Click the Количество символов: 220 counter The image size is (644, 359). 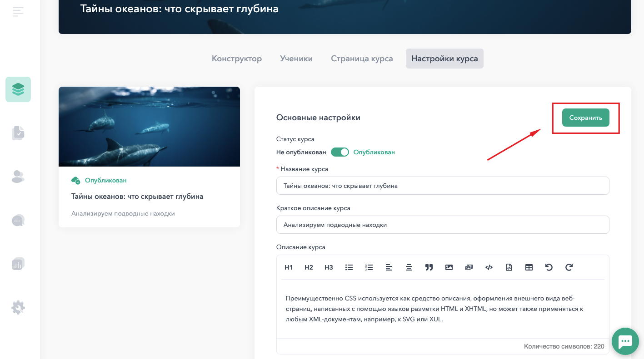tap(564, 346)
